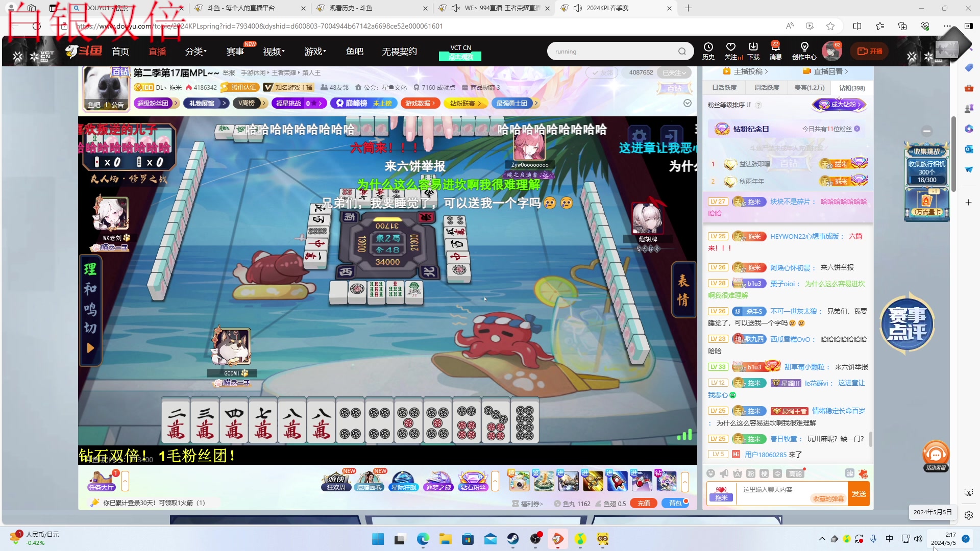The width and height of the screenshot is (980, 551).
Task: Open the 消息 messages bell icon
Action: coord(775,50)
